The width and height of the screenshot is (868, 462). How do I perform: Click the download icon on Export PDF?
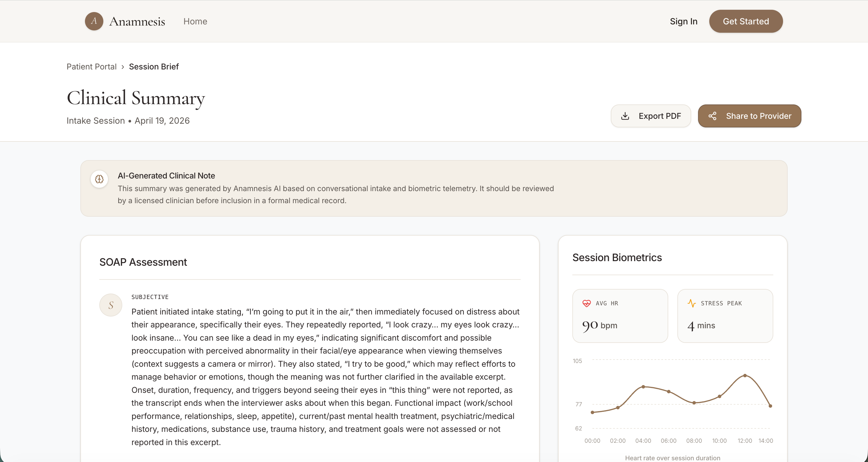click(625, 116)
